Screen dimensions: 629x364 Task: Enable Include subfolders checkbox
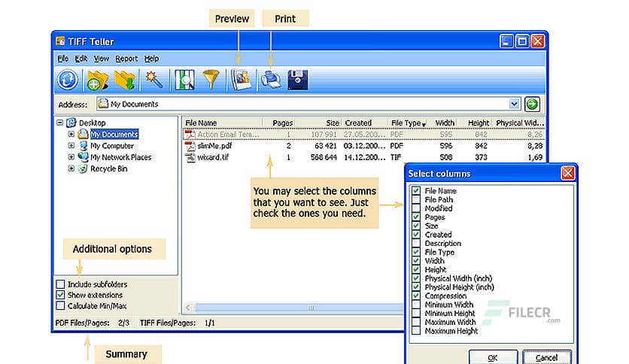61,284
